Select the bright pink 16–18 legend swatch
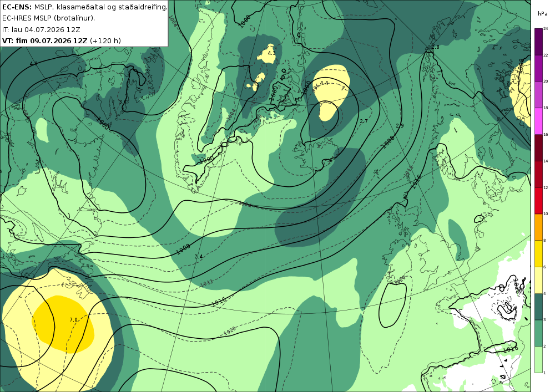This screenshot has width=555, height=392. (x=538, y=121)
